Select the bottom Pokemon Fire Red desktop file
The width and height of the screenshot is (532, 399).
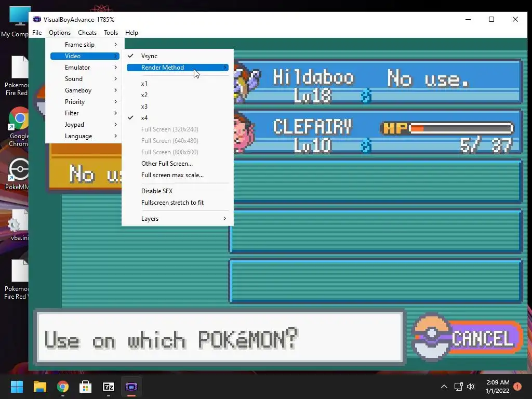16,280
